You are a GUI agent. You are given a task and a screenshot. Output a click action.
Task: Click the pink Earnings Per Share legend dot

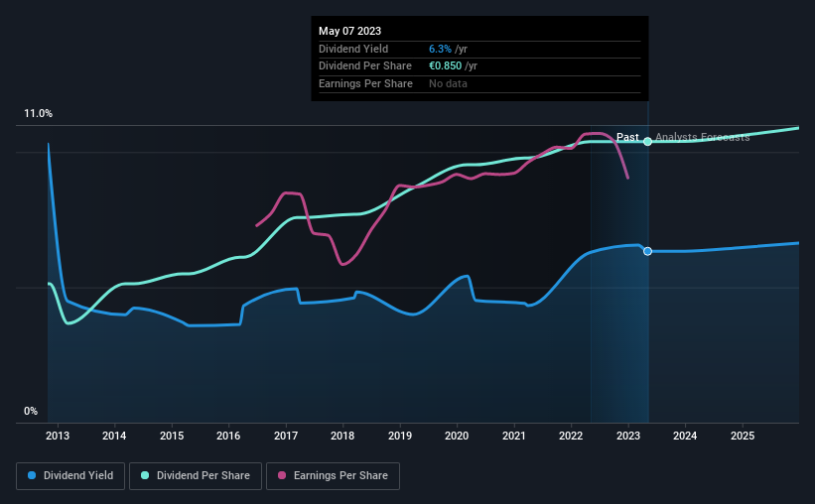282,475
